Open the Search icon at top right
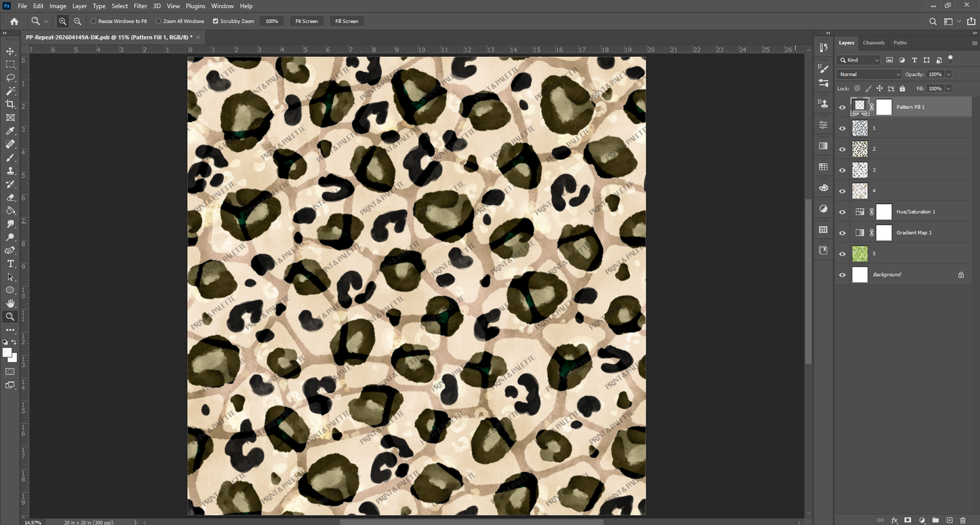 933,21
